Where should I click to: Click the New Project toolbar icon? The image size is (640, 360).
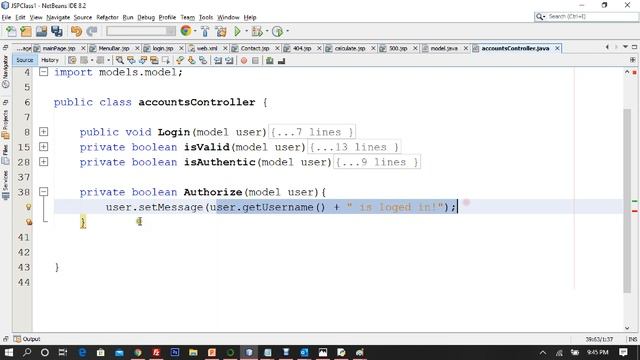pyautogui.click(x=26, y=31)
